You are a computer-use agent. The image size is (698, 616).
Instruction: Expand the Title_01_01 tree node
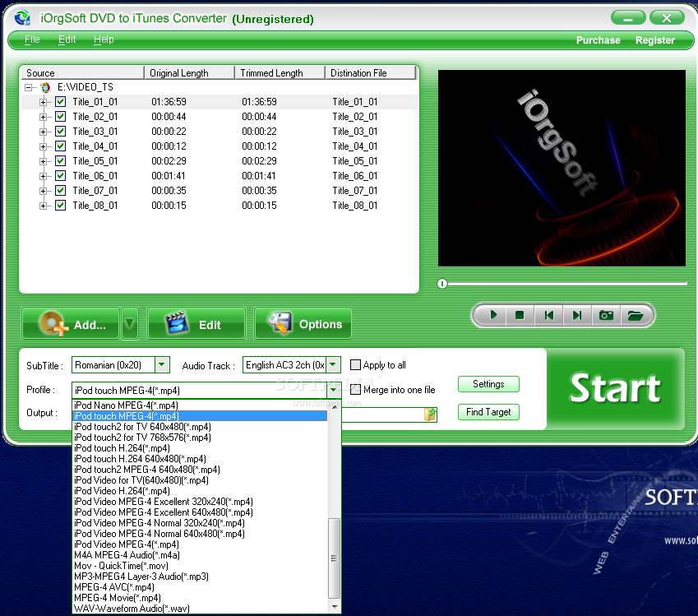pos(43,103)
